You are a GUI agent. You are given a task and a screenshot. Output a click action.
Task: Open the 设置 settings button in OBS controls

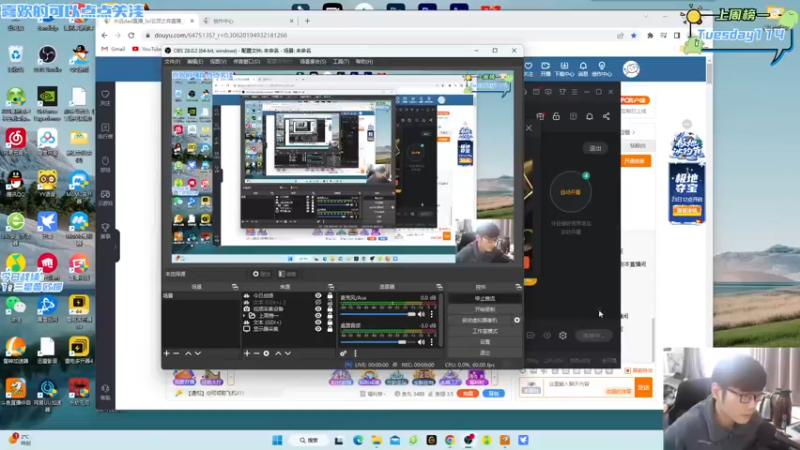tap(485, 342)
